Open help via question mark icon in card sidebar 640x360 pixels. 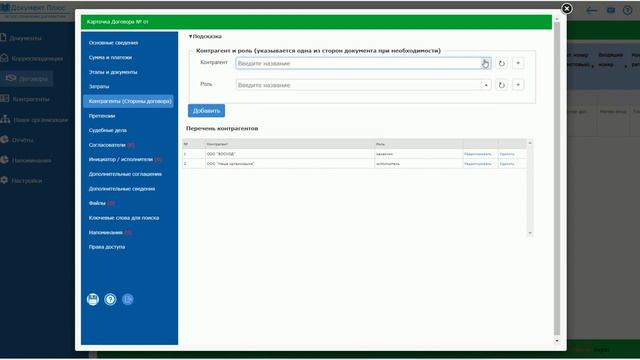click(110, 299)
